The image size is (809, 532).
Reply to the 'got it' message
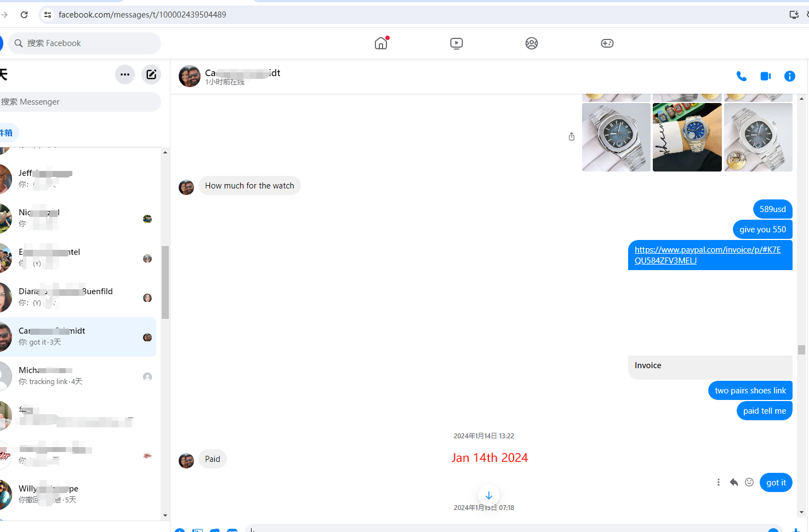(x=733, y=482)
